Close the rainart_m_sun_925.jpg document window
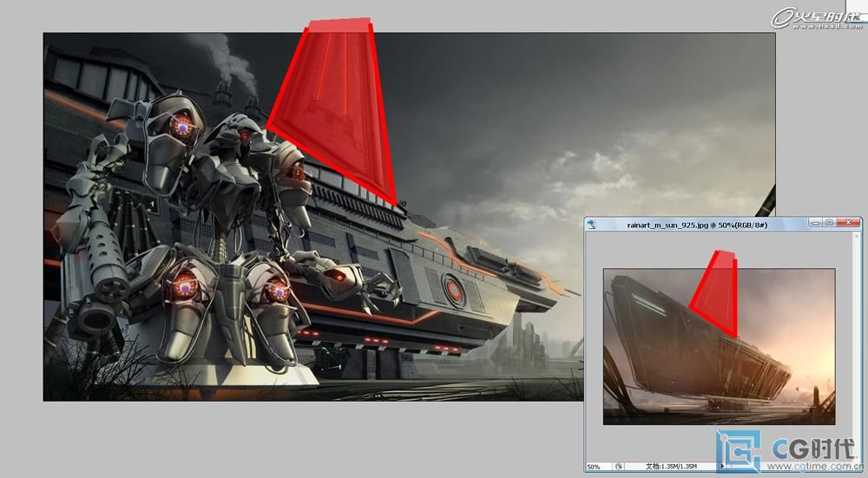This screenshot has width=868, height=478. (x=848, y=222)
